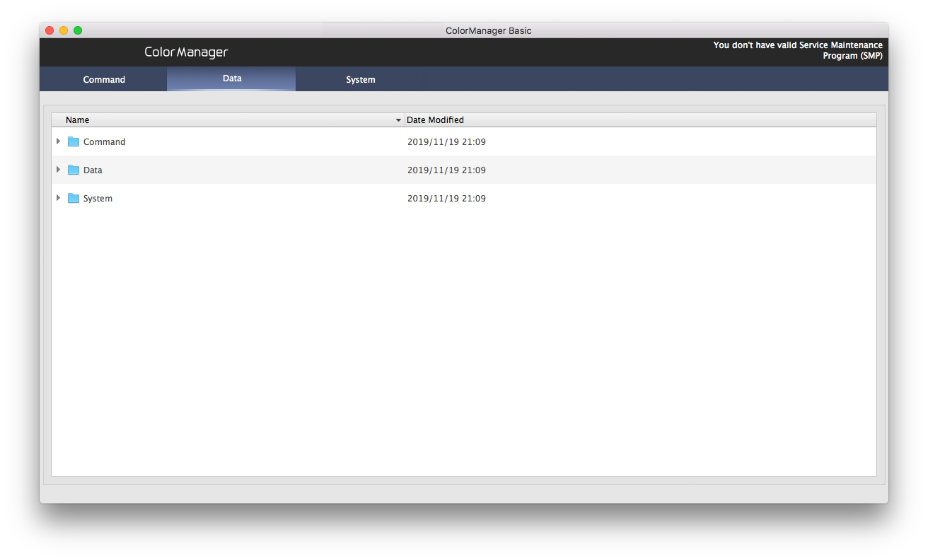
Task: Expand the Data folder disclosure triangle
Action: coord(58,170)
